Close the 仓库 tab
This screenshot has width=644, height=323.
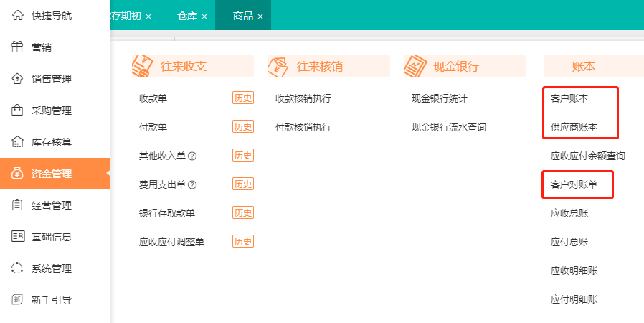pos(204,17)
